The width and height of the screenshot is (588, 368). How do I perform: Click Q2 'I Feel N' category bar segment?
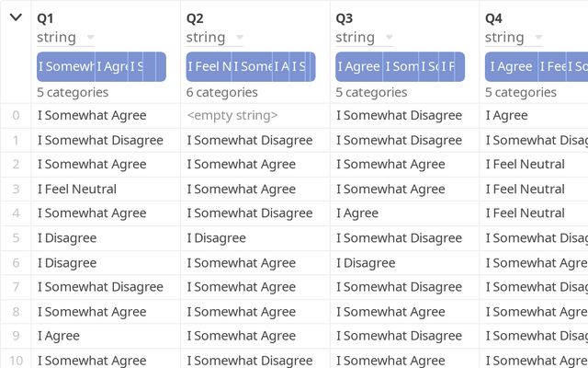point(209,67)
